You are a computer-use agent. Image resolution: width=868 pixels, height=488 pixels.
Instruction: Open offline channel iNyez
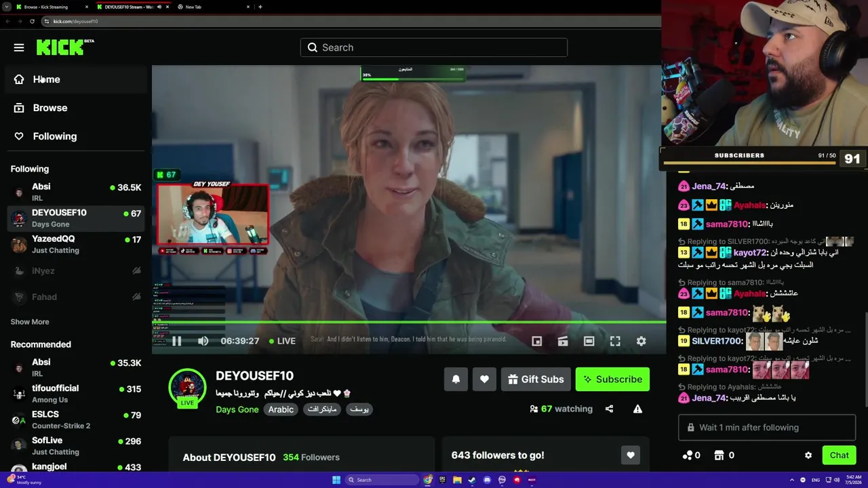75,271
